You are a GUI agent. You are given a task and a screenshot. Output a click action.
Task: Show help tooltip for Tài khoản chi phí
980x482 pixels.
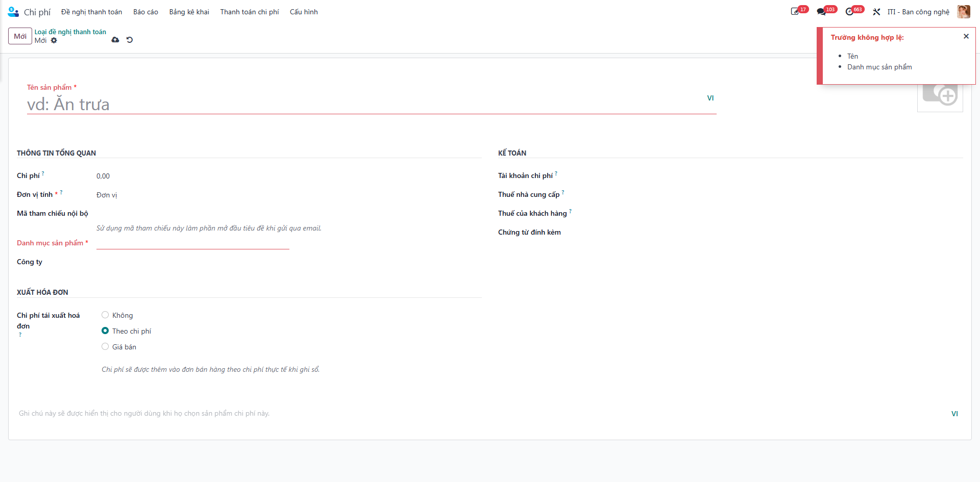point(556,173)
